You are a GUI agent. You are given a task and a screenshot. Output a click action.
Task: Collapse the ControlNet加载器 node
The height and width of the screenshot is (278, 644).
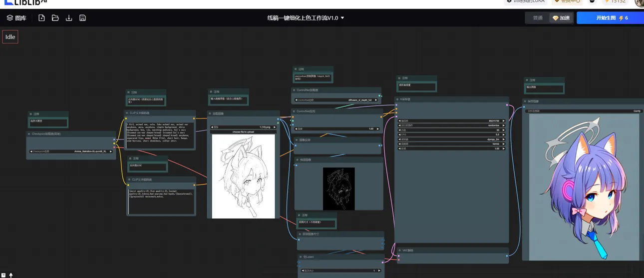click(294, 90)
